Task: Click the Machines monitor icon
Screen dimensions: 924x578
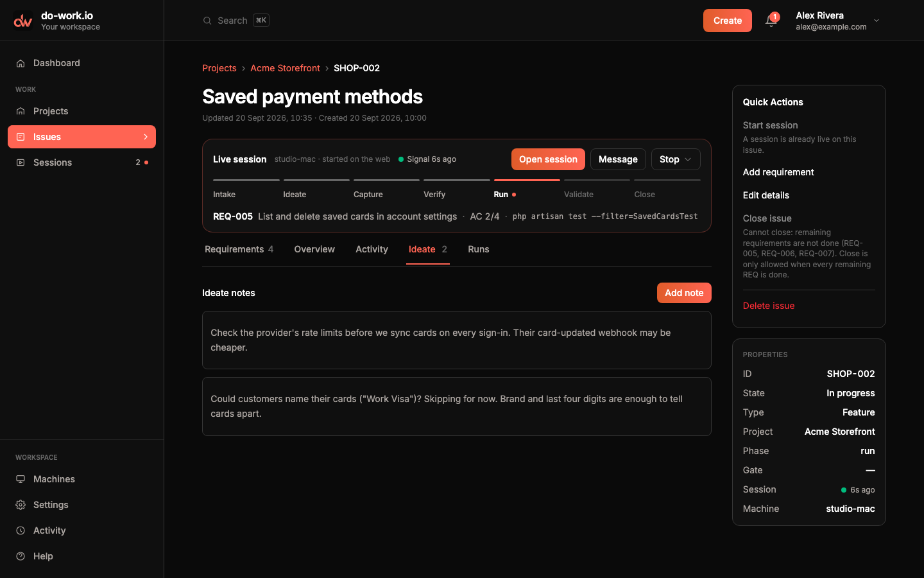Action: [x=21, y=479]
